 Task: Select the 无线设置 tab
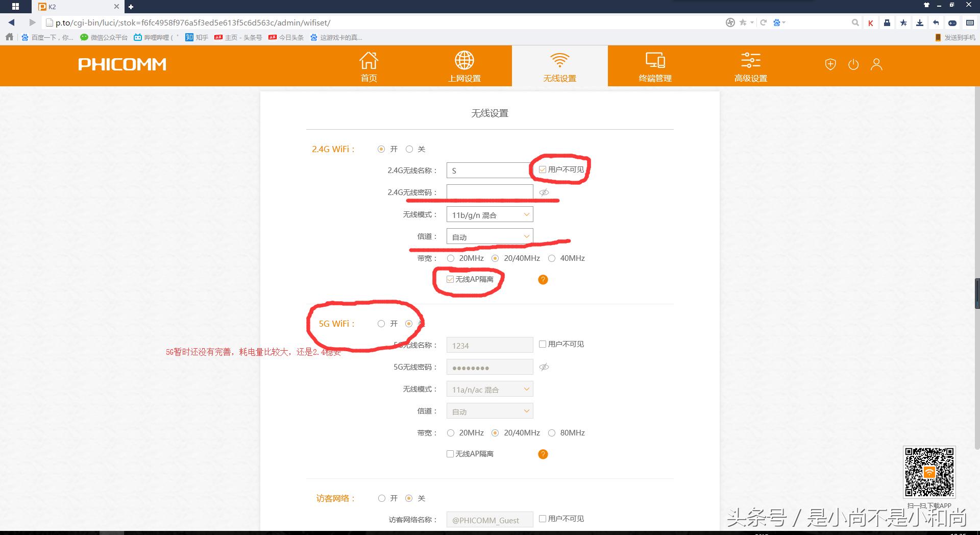coord(560,65)
